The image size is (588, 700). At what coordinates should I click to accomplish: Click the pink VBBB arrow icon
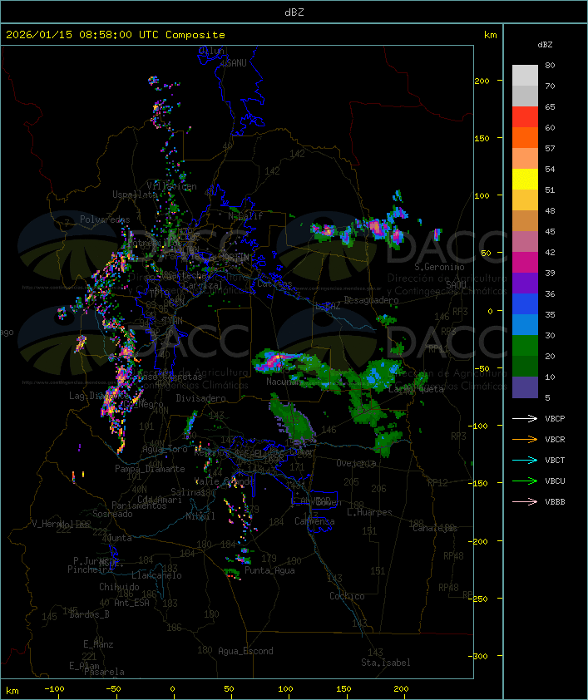click(x=525, y=501)
